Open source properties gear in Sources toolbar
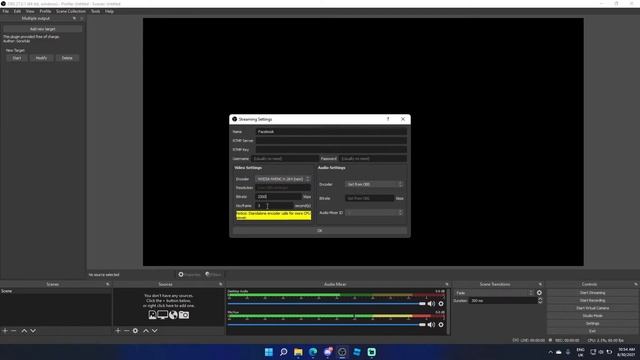The width and height of the screenshot is (640, 360). point(135,331)
